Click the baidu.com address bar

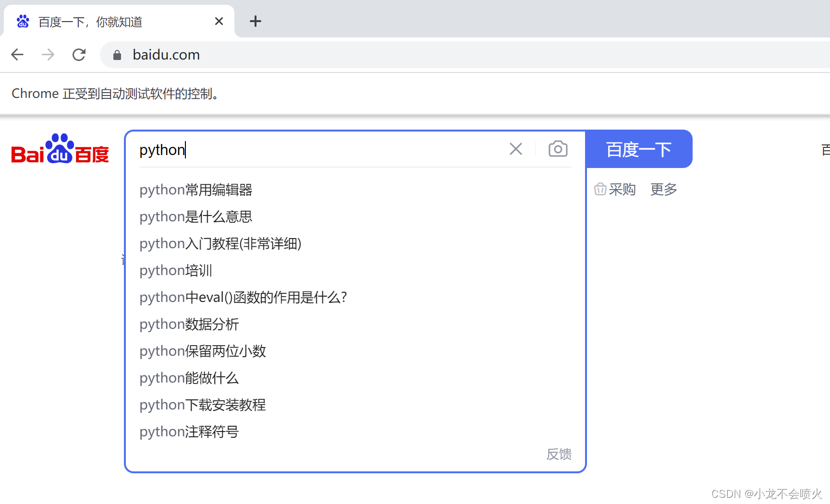464,55
